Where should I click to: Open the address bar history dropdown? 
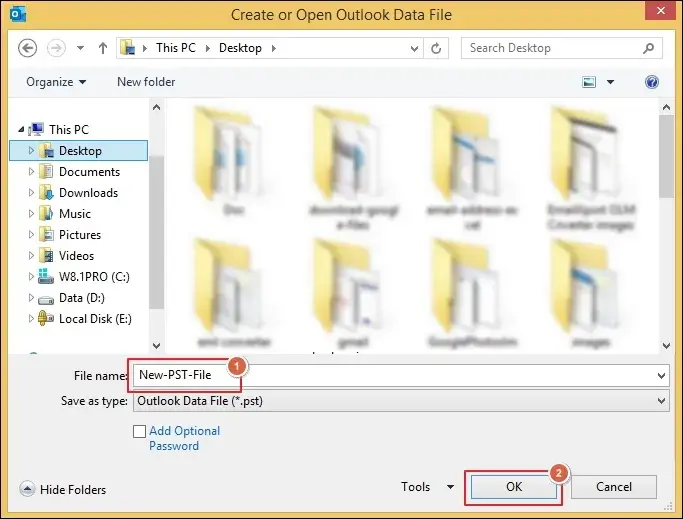click(414, 48)
